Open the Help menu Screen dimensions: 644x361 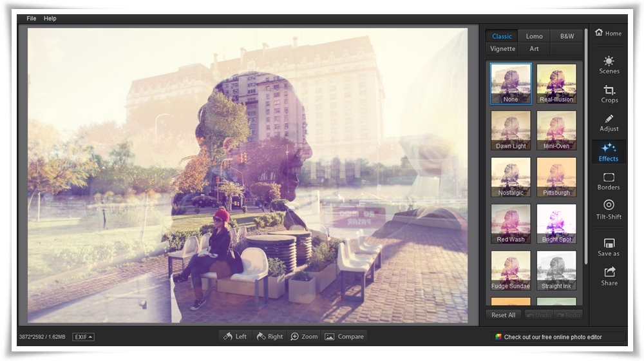coord(50,19)
